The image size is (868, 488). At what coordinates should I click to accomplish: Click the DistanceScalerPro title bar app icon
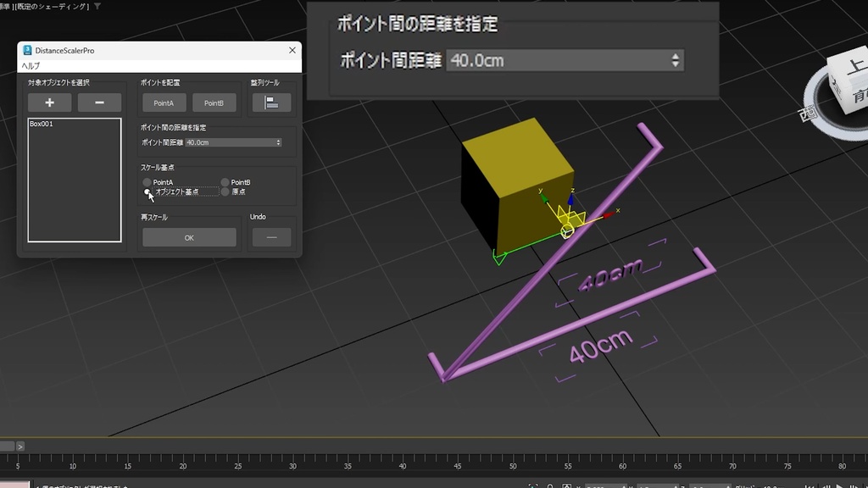tap(27, 50)
